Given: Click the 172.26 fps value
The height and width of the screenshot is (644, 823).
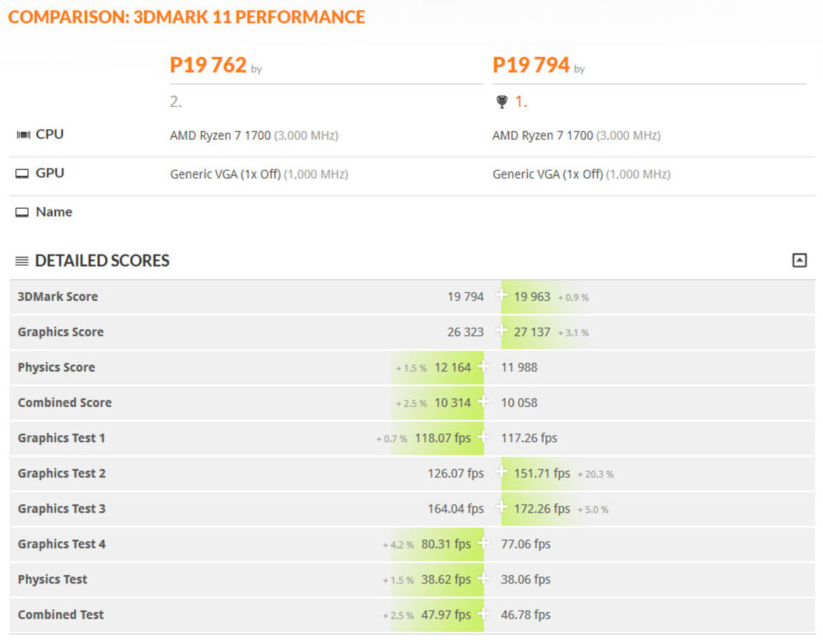Looking at the screenshot, I should (542, 509).
